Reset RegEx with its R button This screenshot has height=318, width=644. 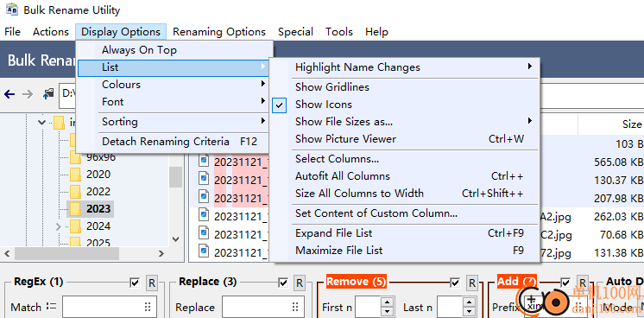152,283
